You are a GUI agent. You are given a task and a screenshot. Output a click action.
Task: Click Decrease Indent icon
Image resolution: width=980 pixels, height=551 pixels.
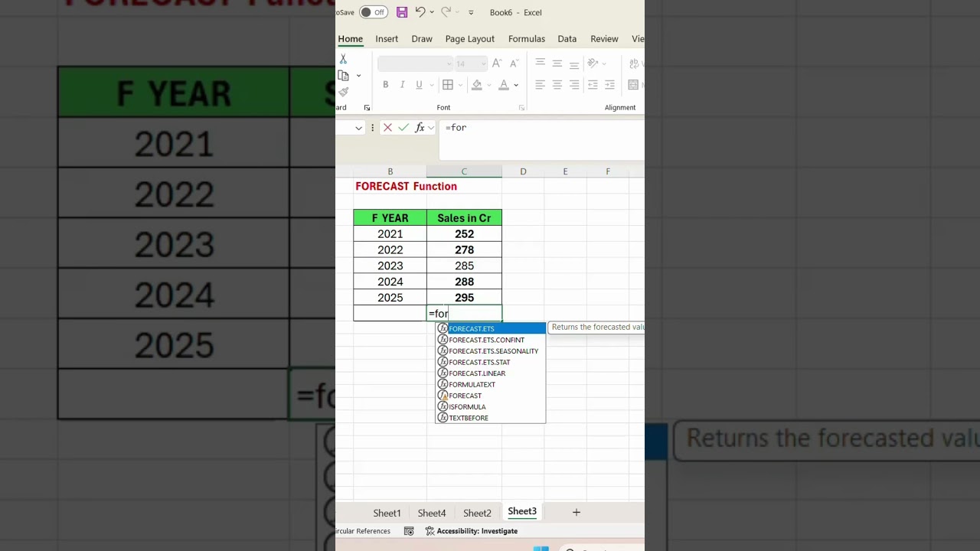point(593,85)
